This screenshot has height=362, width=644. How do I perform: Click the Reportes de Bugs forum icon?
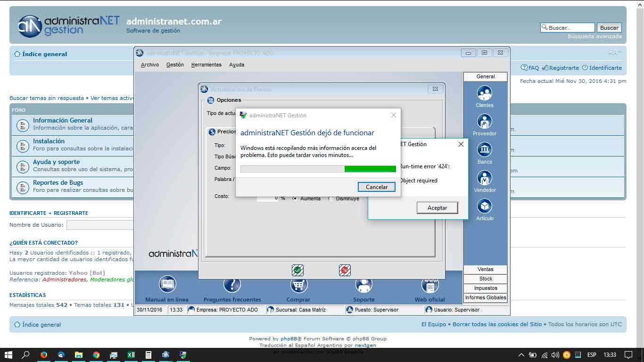click(23, 188)
